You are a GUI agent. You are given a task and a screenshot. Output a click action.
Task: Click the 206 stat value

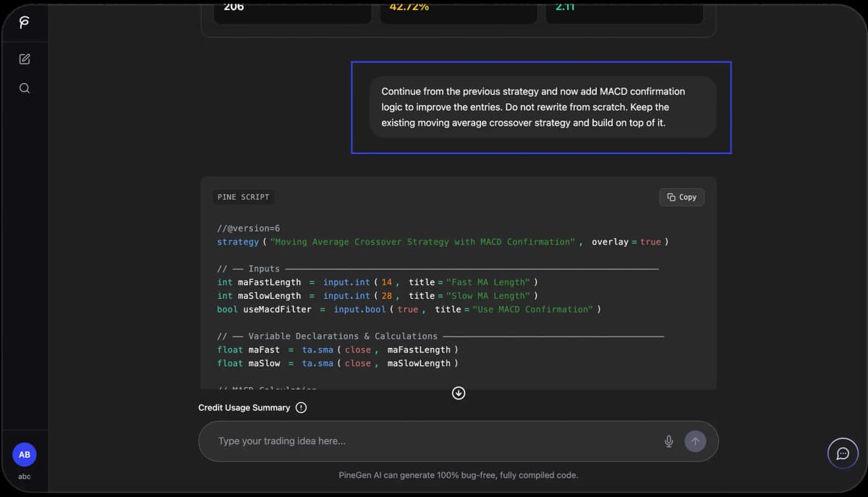[234, 7]
